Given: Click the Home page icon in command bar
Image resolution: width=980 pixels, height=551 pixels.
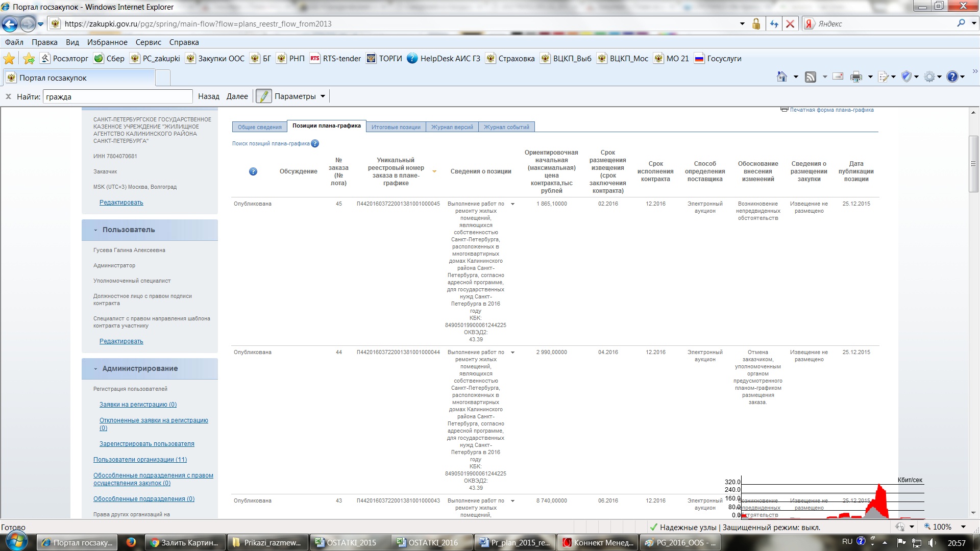Looking at the screenshot, I should click(781, 77).
